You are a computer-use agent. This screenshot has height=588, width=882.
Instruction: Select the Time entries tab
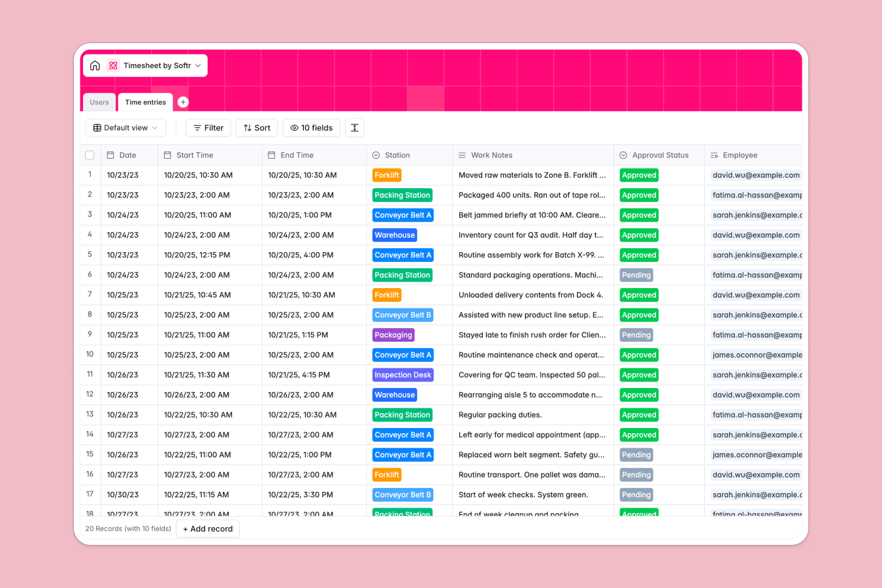145,102
